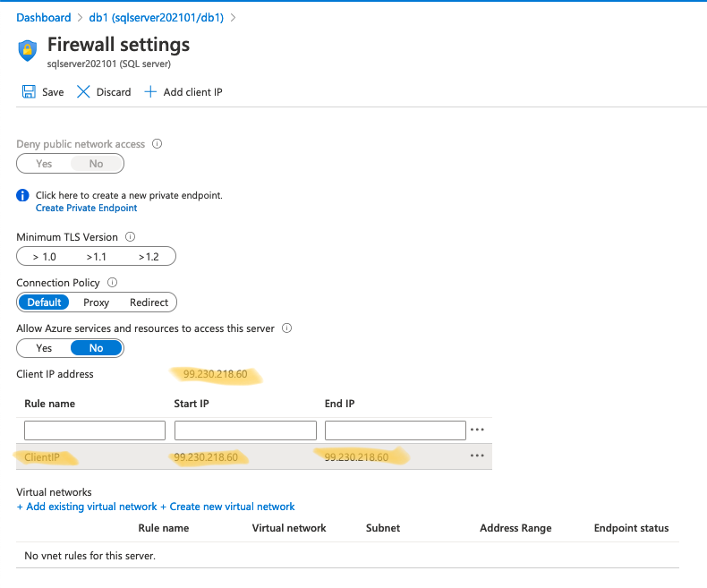Click the Endpoint status column header

[x=631, y=528]
